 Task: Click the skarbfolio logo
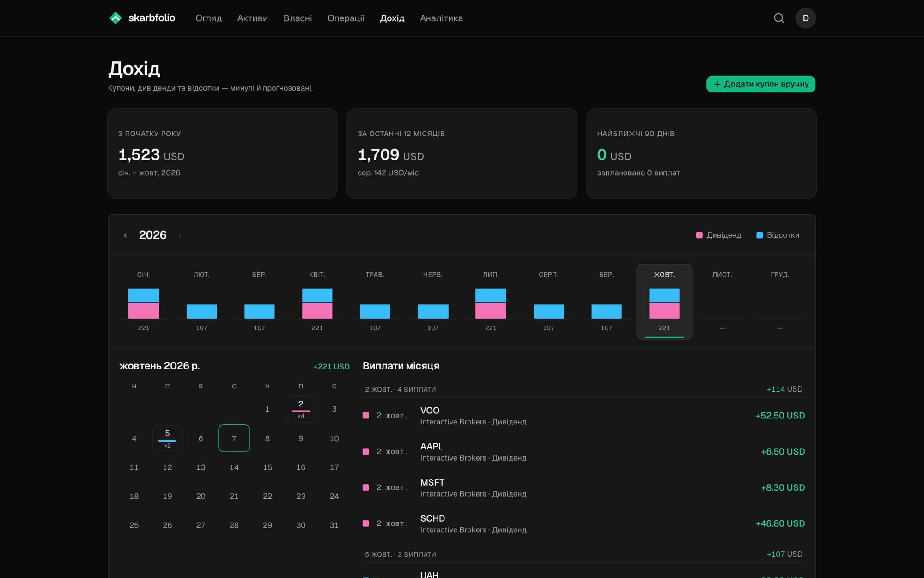(142, 18)
